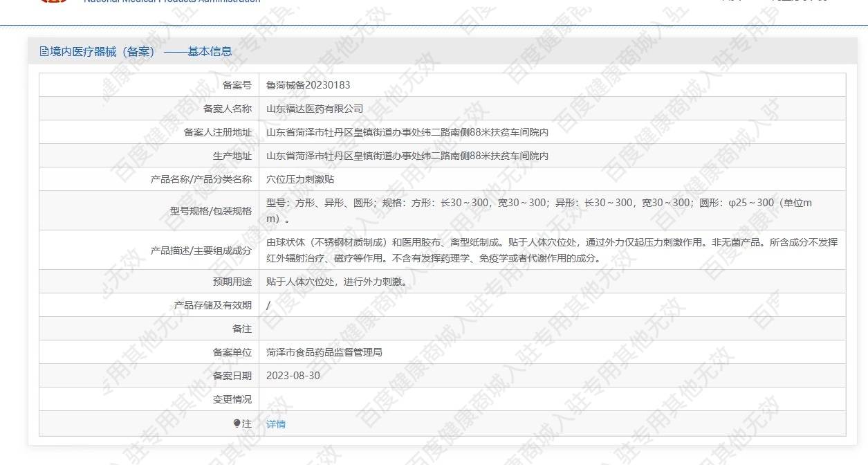This screenshot has width=868, height=465.
Task: Click the 变更情况 label
Action: [x=232, y=399]
